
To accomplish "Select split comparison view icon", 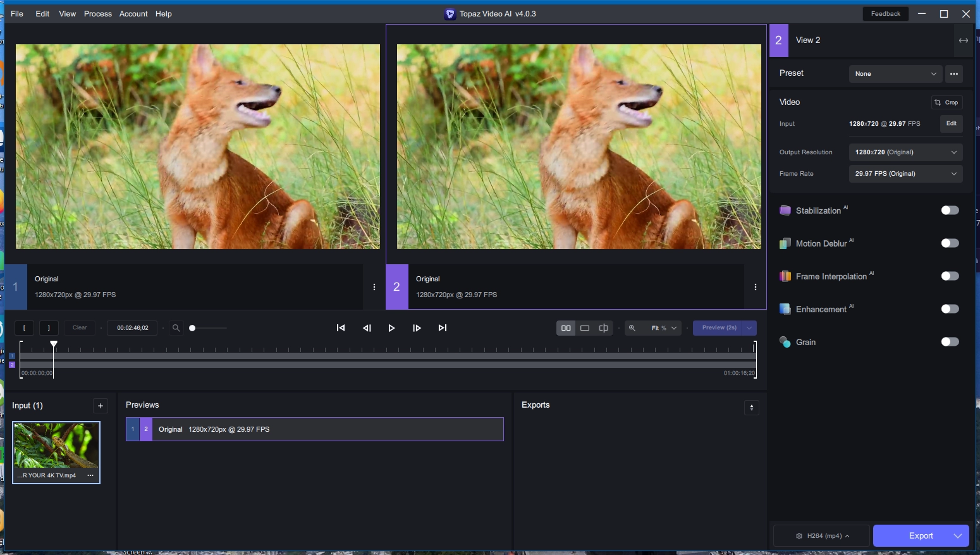I will point(603,328).
